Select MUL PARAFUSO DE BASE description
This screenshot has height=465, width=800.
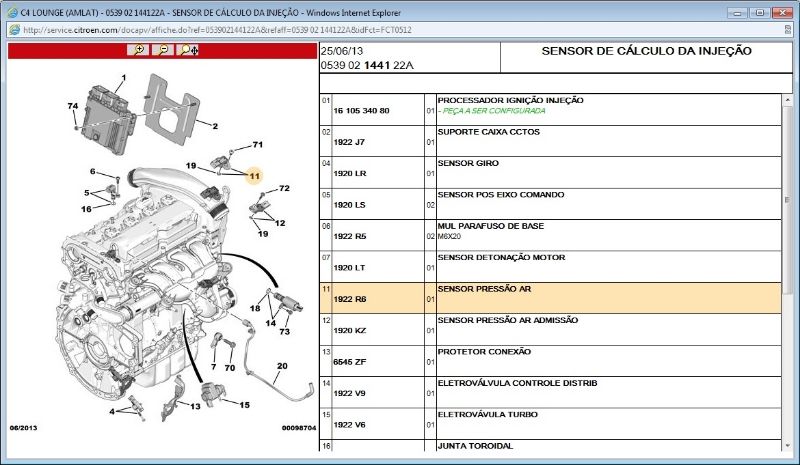point(491,226)
